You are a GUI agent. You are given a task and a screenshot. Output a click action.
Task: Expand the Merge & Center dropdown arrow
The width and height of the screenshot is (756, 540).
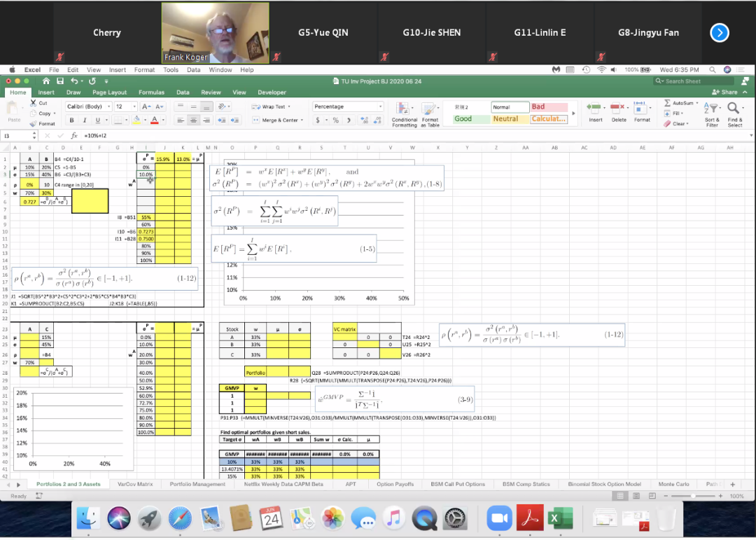[303, 120]
